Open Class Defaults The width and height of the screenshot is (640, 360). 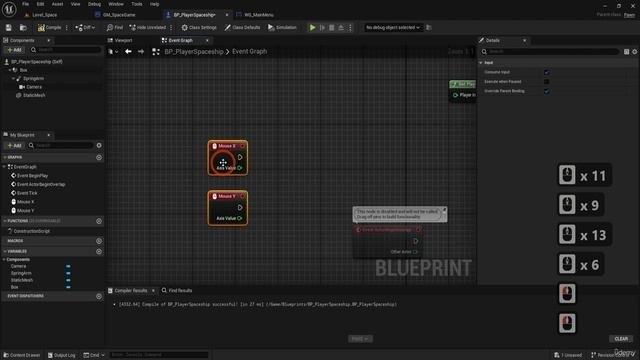coord(242,27)
